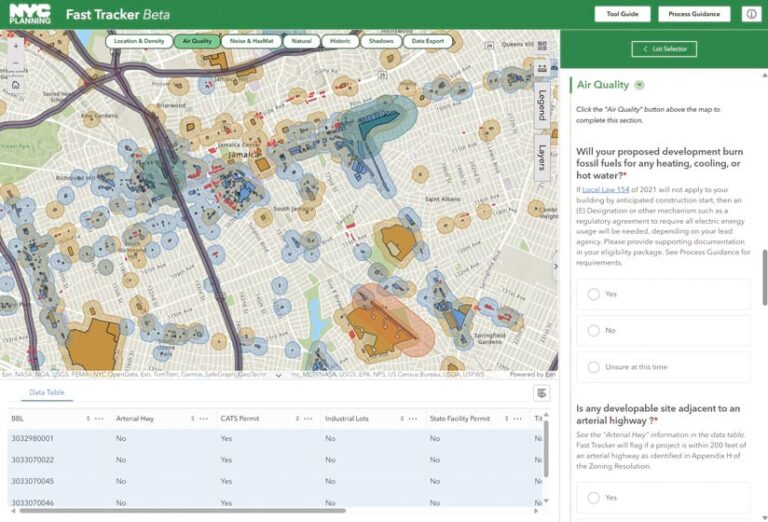Select Unsure at this time option
768x522 pixels.
[x=663, y=367]
